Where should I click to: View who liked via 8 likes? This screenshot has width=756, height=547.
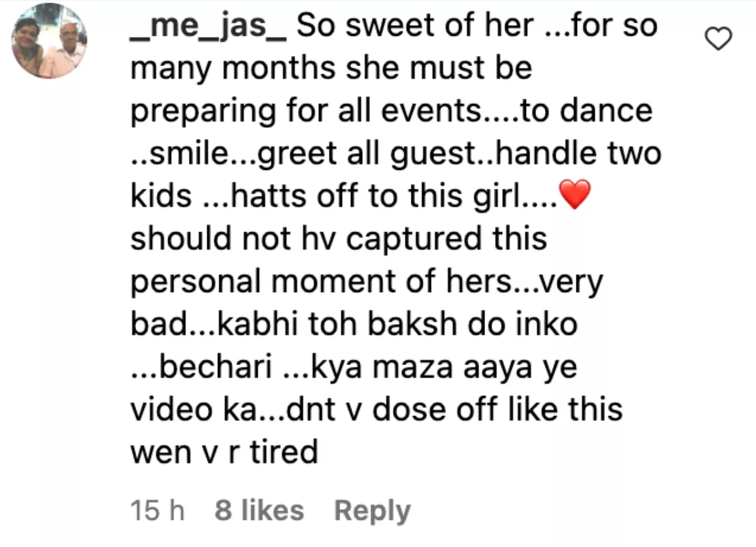point(259,510)
